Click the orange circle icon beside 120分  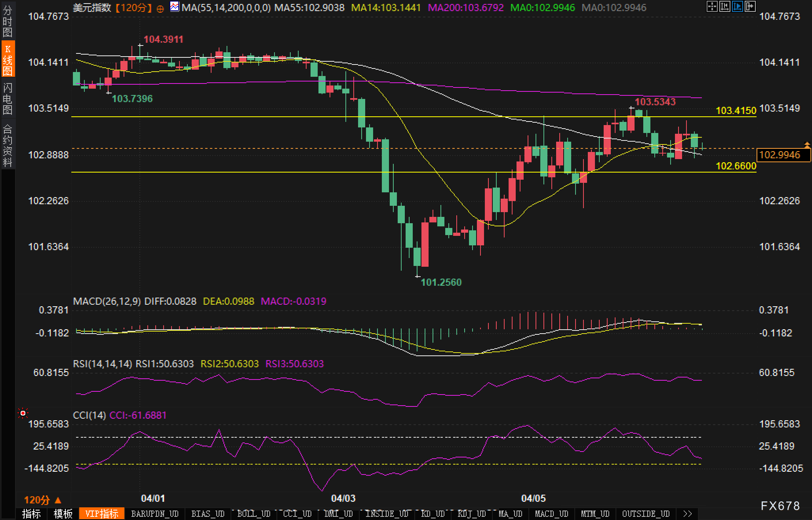[160, 9]
